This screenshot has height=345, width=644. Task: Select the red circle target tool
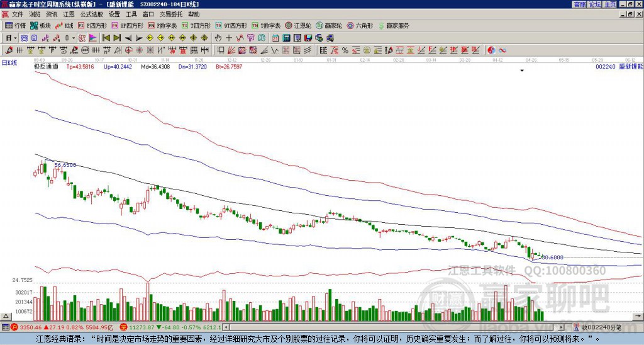point(128,50)
